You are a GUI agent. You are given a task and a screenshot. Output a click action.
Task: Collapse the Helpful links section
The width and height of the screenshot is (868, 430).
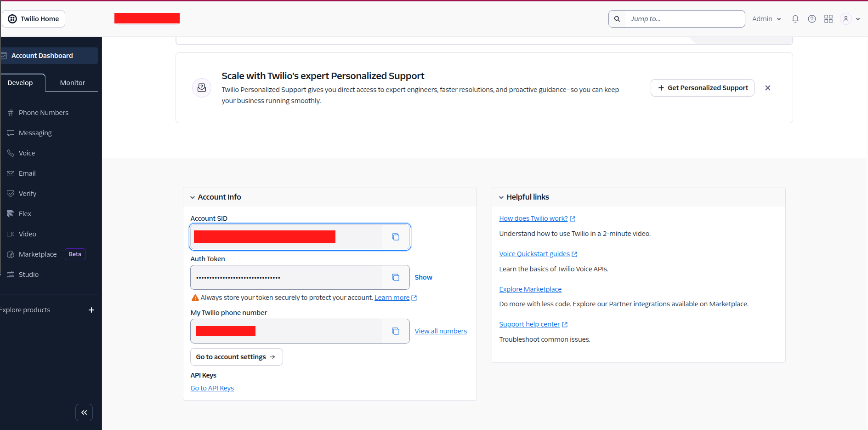pyautogui.click(x=501, y=197)
